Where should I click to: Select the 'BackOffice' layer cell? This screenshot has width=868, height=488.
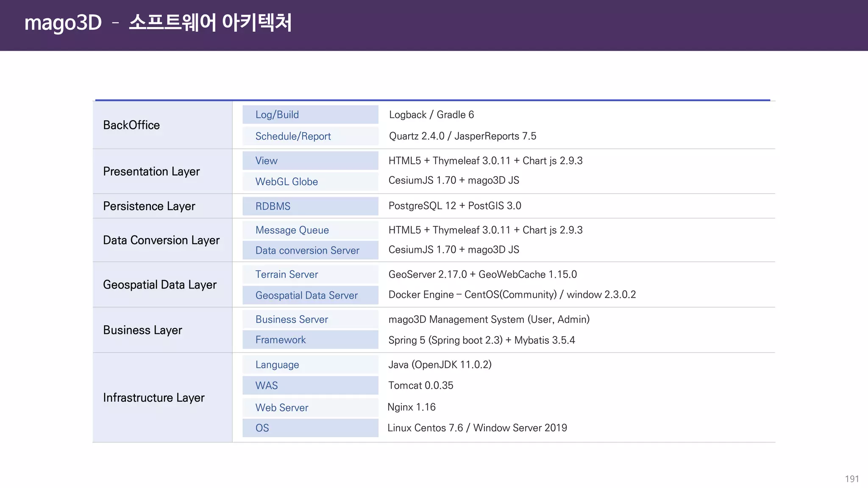162,125
